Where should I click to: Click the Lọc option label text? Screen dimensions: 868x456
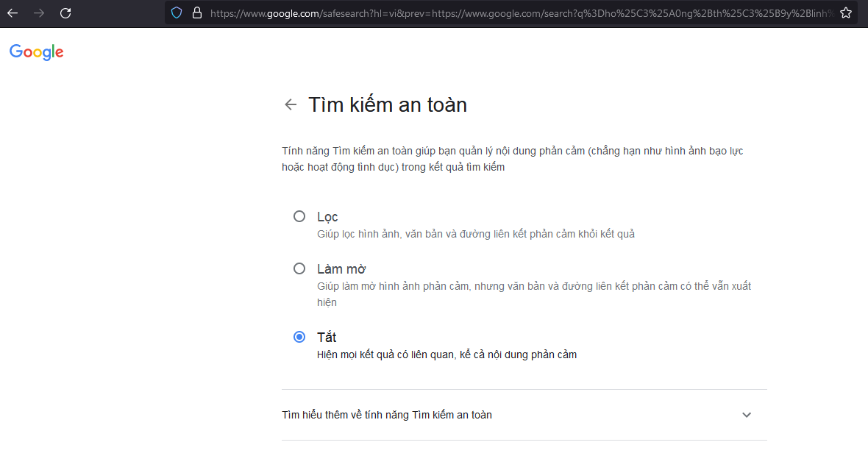click(x=328, y=216)
